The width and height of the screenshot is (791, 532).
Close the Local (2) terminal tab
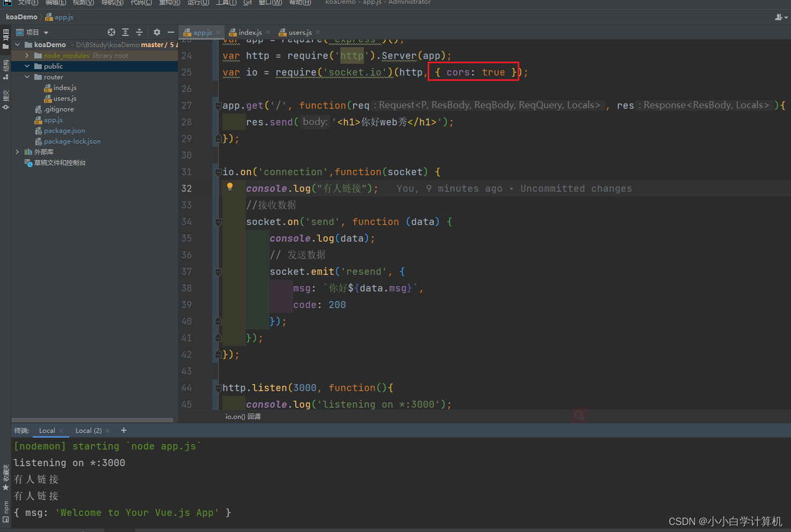coord(108,431)
